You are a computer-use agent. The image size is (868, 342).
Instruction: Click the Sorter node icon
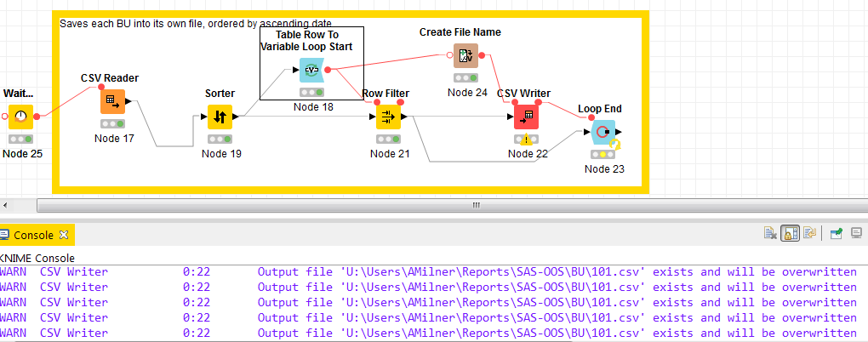tap(220, 117)
